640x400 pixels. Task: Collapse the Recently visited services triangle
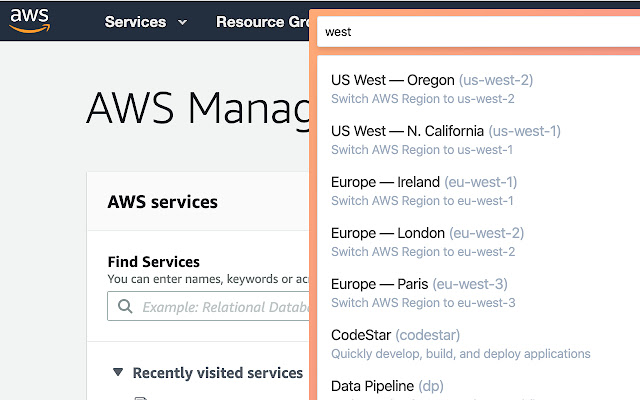click(117, 373)
